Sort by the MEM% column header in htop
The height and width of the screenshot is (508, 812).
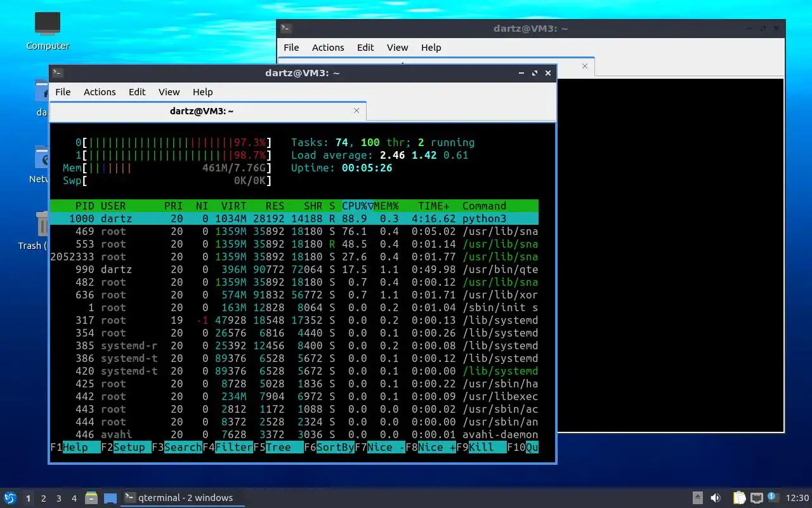[386, 206]
